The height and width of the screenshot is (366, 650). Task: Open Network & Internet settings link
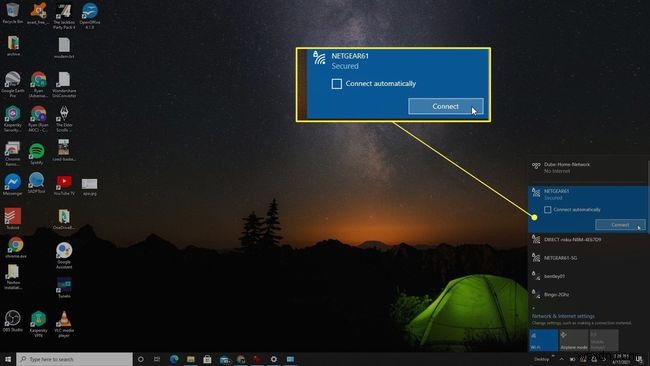563,316
